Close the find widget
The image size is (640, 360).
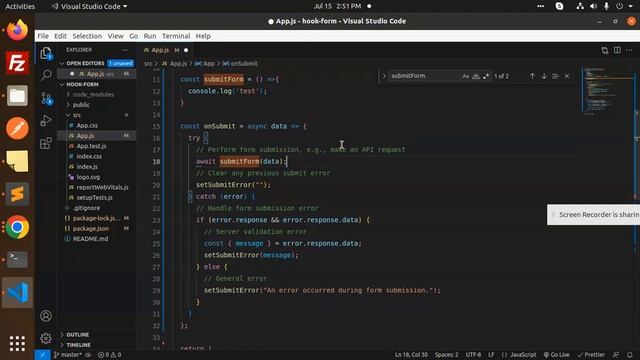coord(567,76)
